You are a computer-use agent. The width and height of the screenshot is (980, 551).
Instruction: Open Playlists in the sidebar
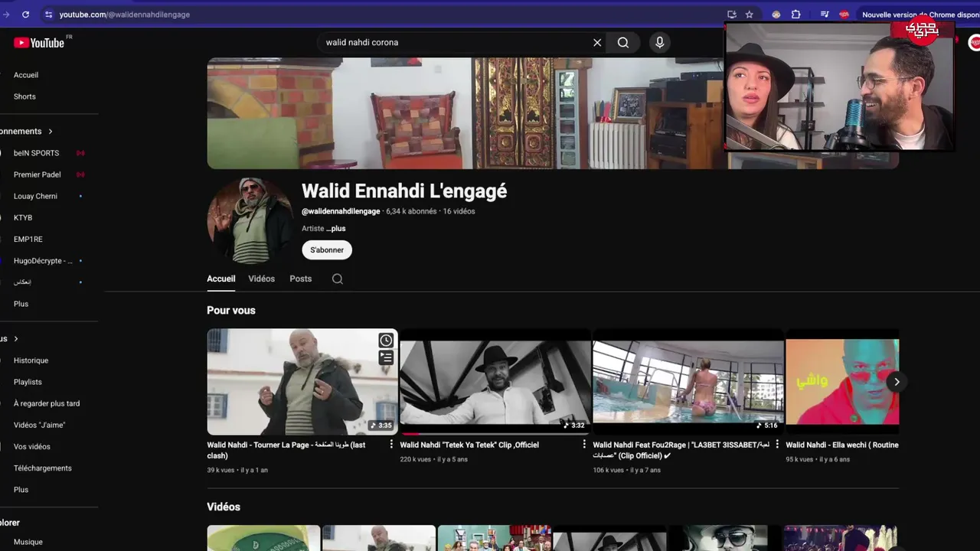[28, 382]
